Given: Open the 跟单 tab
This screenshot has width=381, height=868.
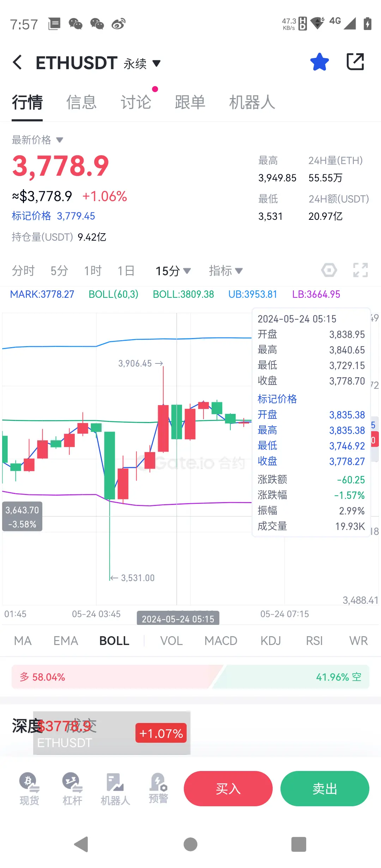Looking at the screenshot, I should (190, 102).
